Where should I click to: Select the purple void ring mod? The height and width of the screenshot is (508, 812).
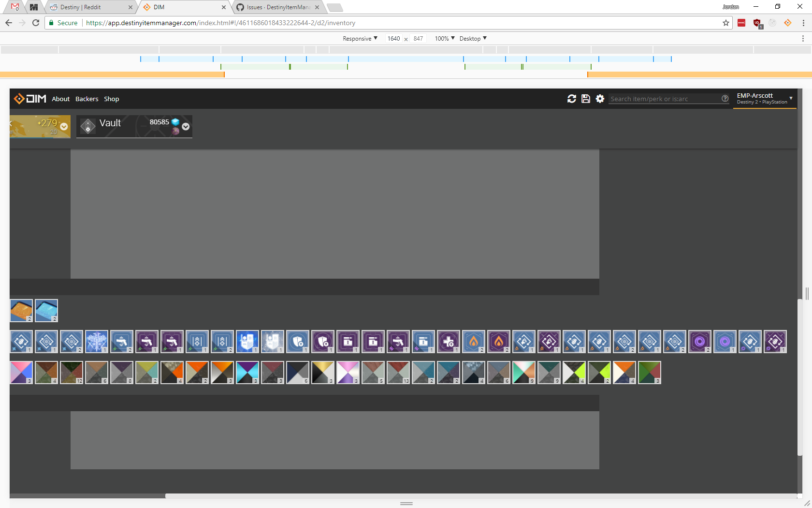[700, 342]
